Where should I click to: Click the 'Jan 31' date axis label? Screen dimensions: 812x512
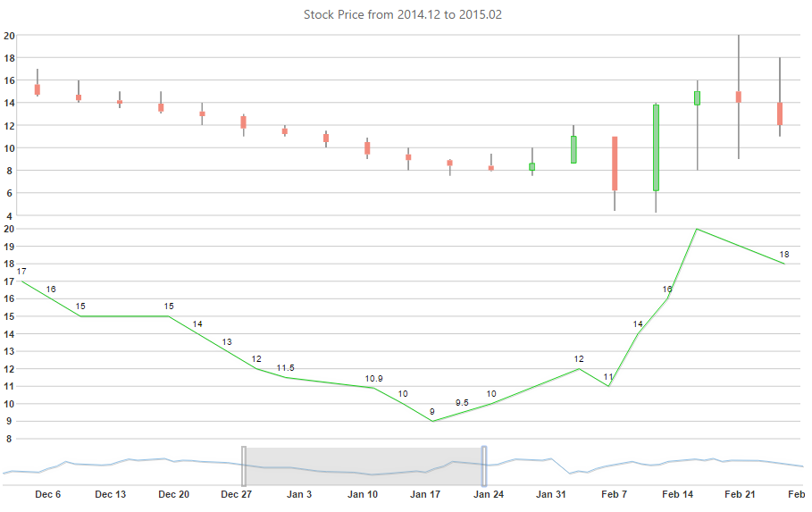[551, 494]
